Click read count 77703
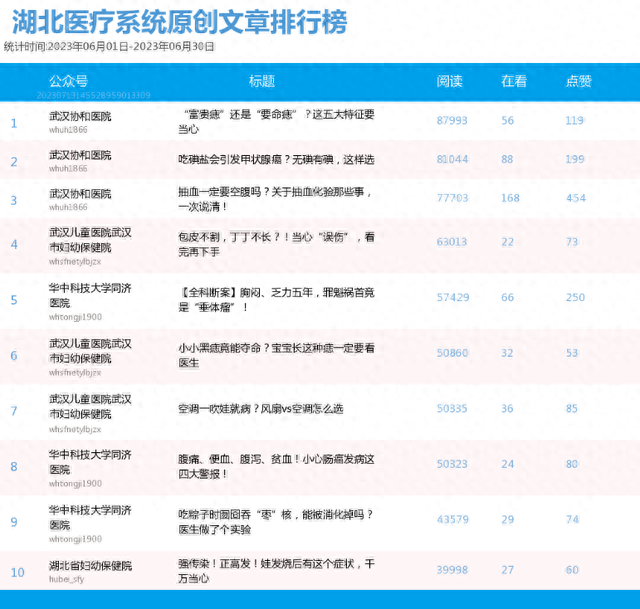Viewport: 640px width, 609px height. [452, 198]
